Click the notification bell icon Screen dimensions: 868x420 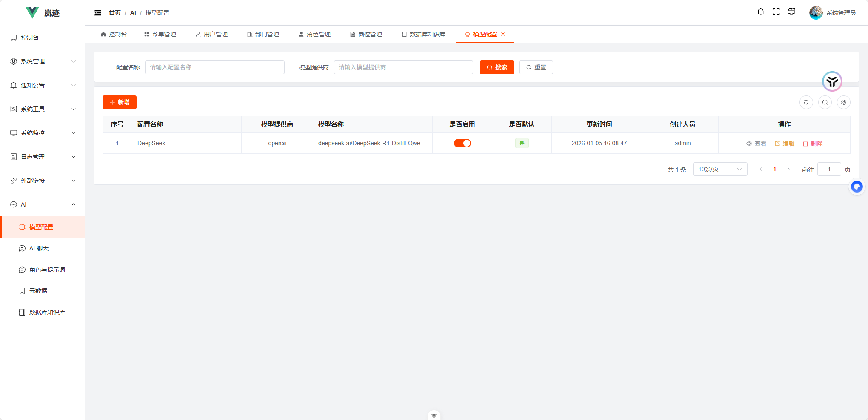click(761, 12)
